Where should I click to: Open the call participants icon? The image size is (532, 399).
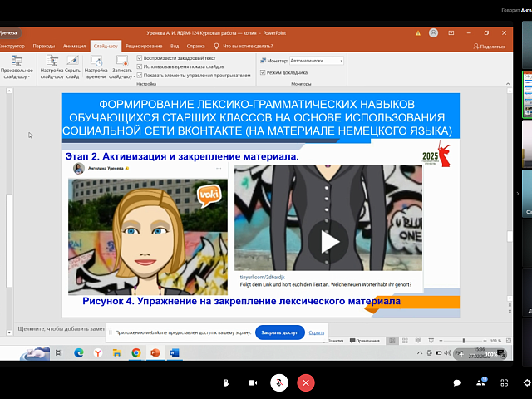480,382
